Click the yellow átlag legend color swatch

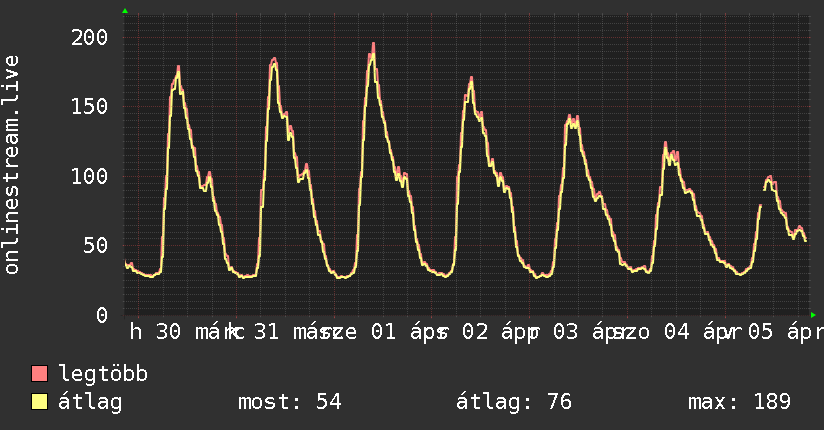[39, 402]
